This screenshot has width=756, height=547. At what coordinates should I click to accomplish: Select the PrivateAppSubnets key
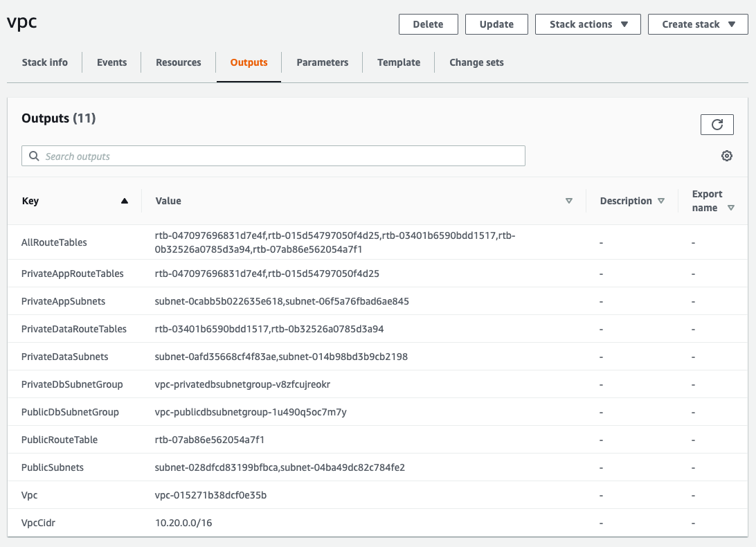point(63,301)
